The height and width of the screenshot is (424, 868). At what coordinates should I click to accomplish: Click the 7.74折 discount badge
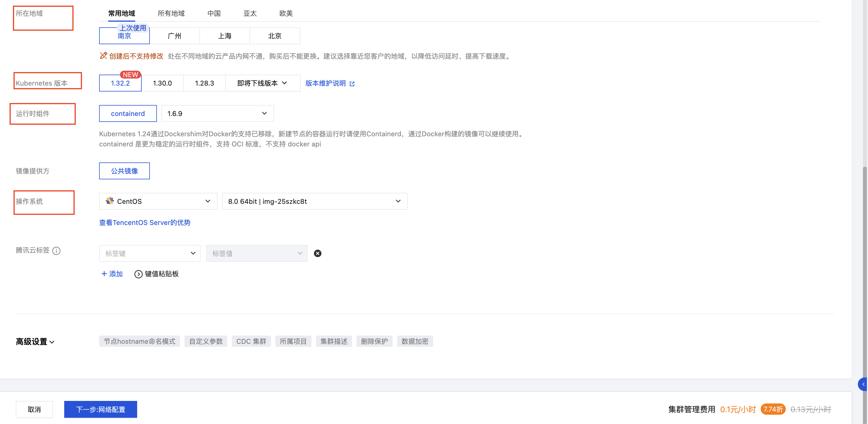(773, 409)
